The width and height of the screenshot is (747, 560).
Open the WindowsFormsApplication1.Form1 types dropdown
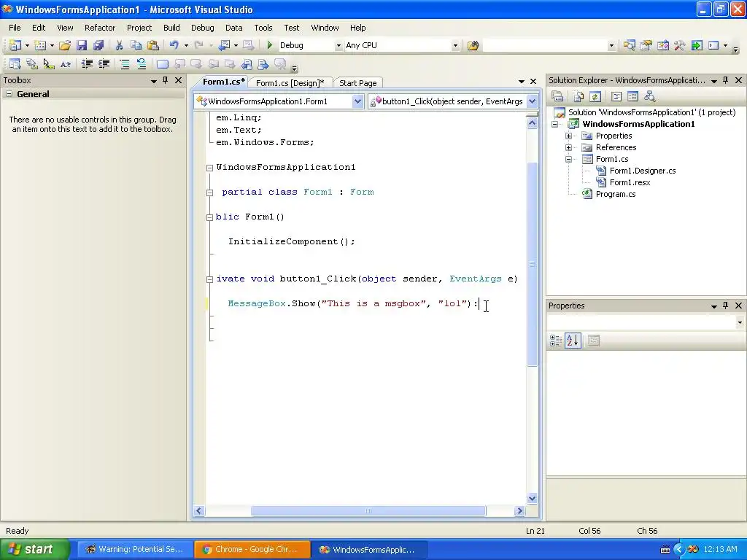[x=357, y=101]
